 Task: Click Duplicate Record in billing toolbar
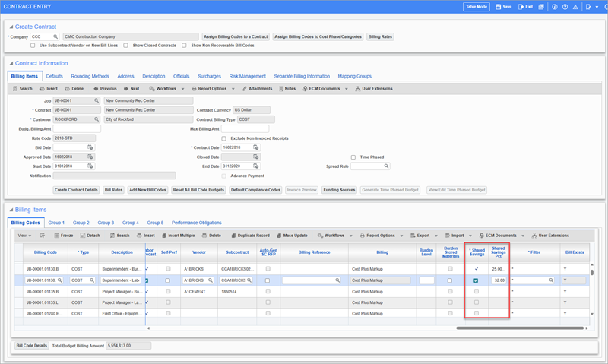(251, 236)
